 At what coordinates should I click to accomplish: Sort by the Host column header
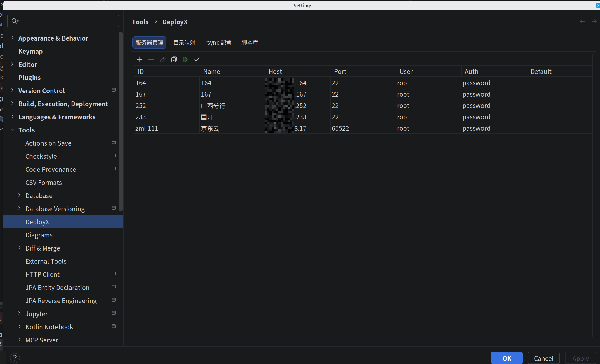tap(298, 71)
